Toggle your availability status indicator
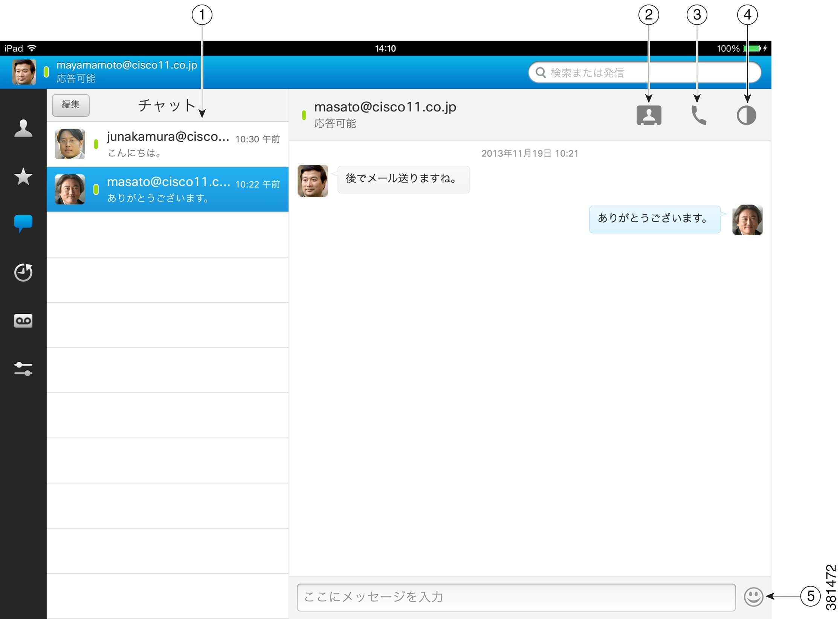 tap(47, 71)
